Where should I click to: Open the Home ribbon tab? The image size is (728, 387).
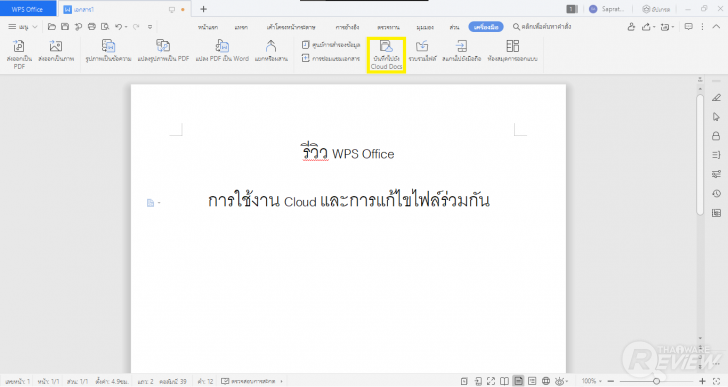point(208,27)
